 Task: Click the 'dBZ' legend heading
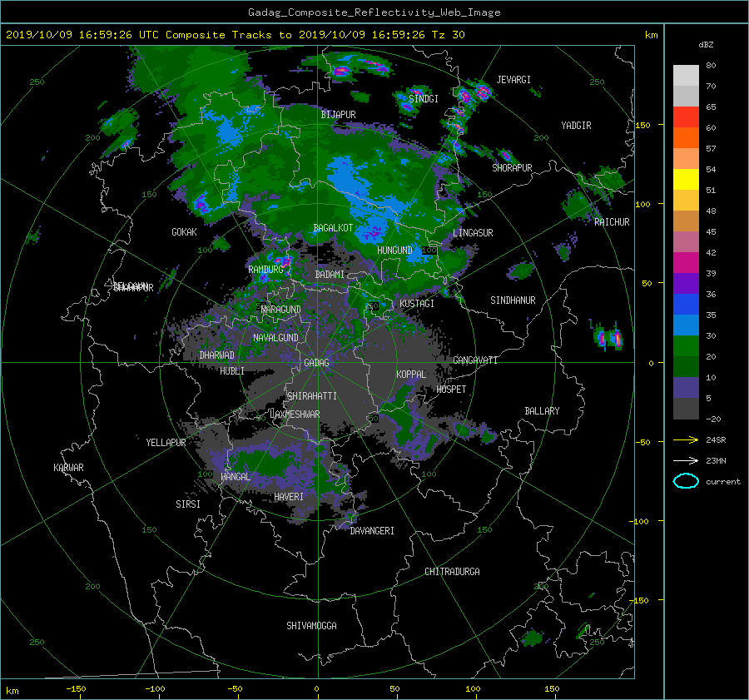point(706,44)
